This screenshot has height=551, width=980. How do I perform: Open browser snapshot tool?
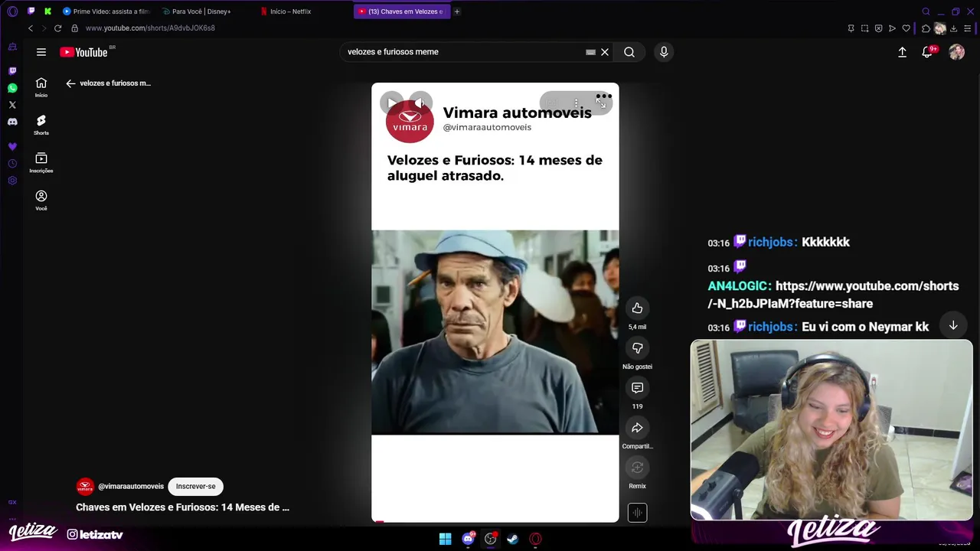pos(864,28)
